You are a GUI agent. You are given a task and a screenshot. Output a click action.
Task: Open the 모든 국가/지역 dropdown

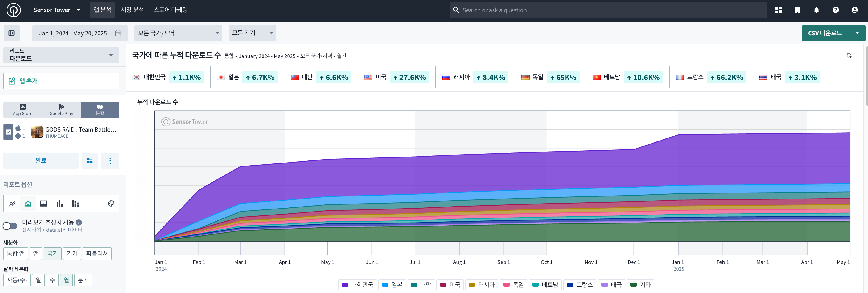(x=178, y=33)
